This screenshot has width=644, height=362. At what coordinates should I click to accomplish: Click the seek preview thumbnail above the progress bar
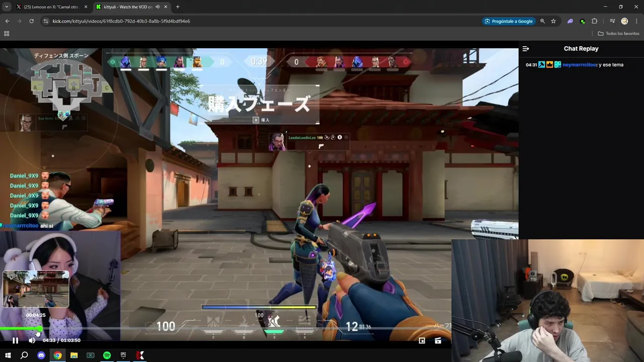click(x=36, y=289)
